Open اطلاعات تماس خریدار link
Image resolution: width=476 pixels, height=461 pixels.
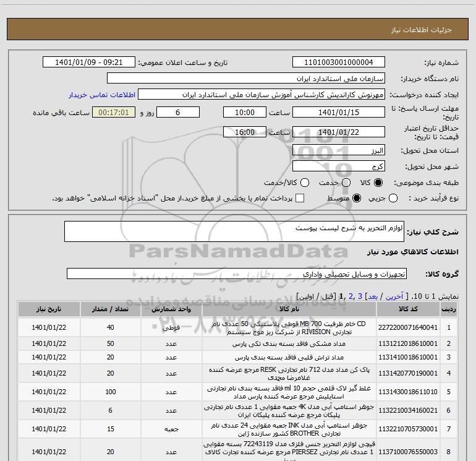(x=102, y=95)
